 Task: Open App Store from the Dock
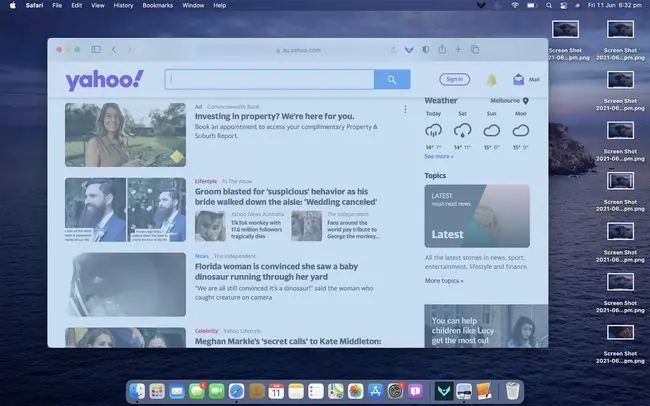coord(375,391)
